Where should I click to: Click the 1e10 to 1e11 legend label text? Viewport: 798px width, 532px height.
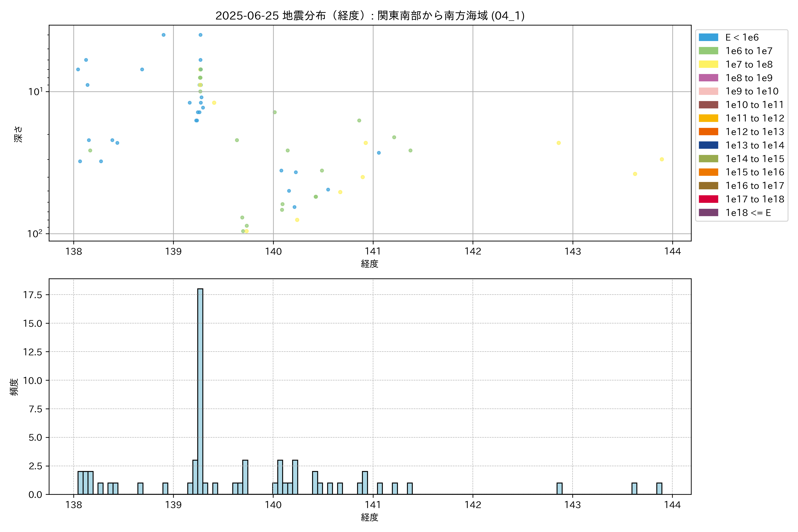(755, 105)
